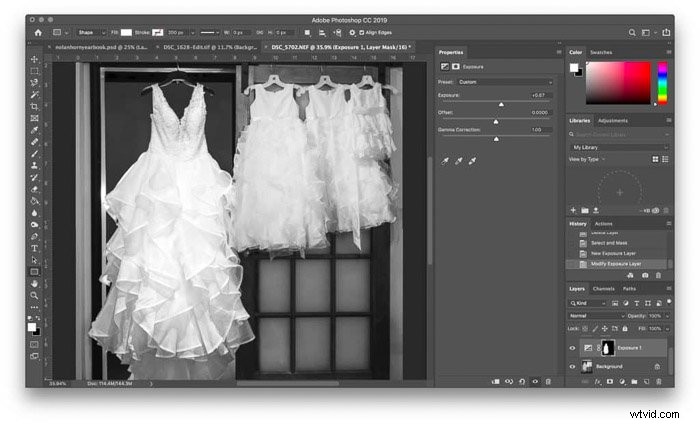Toggle adjustment layer visibility in Properties footer
The height and width of the screenshot is (424, 700).
535,382
